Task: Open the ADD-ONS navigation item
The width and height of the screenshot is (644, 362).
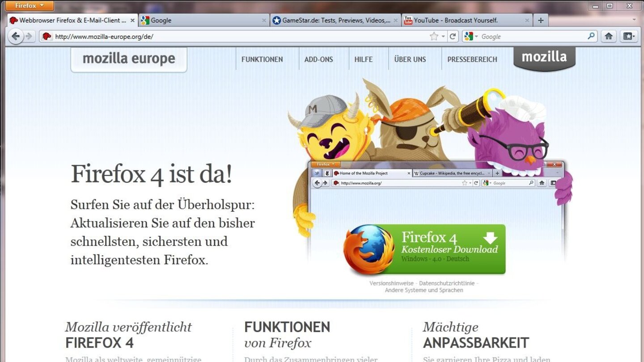Action: pos(319,59)
